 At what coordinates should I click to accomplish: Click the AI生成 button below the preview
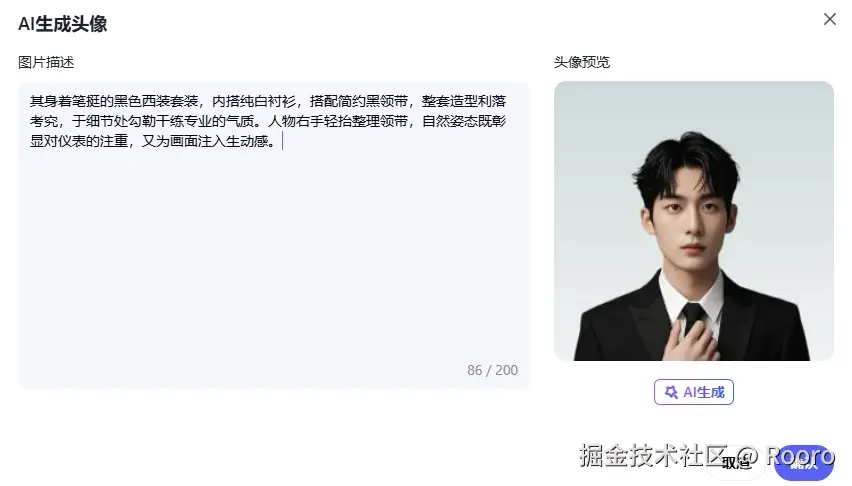pos(693,392)
